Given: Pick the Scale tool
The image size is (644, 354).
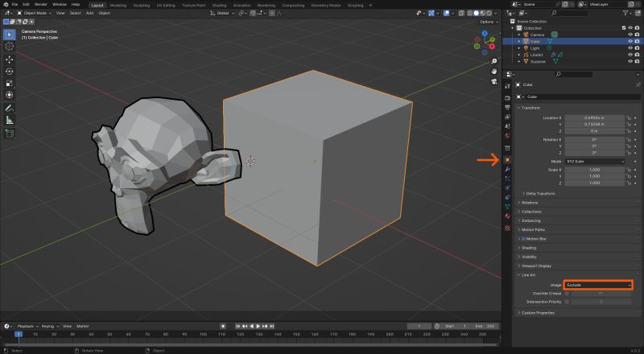Looking at the screenshot, I should pyautogui.click(x=10, y=84).
